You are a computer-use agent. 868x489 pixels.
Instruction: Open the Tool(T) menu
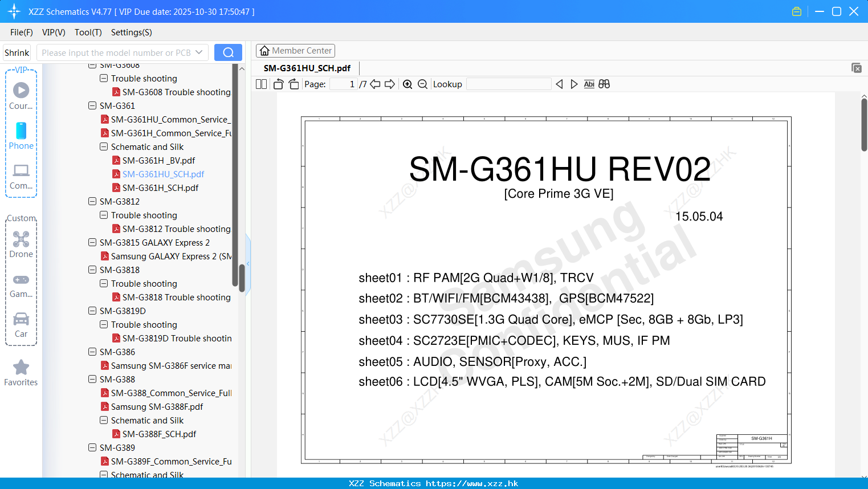tap(88, 32)
